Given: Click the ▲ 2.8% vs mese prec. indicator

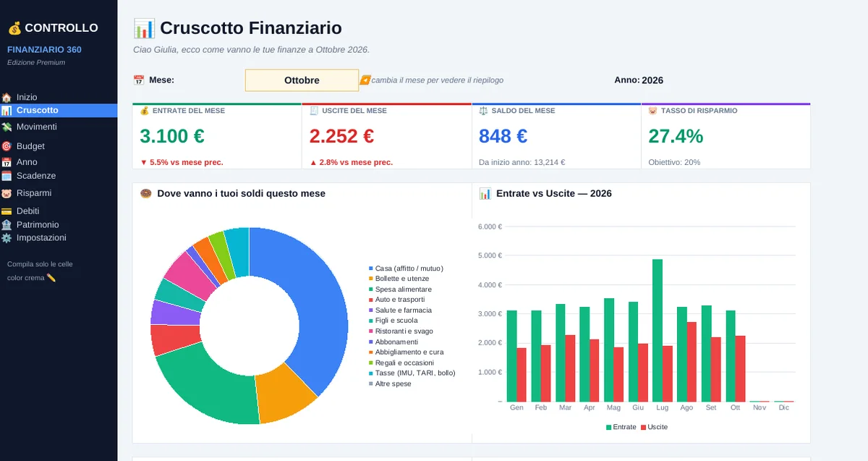Looking at the screenshot, I should tap(351, 163).
